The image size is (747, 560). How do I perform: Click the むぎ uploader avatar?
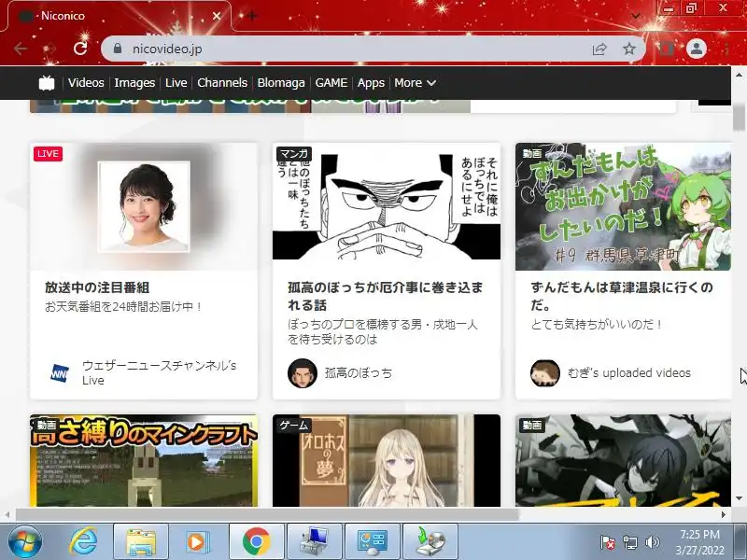(545, 373)
